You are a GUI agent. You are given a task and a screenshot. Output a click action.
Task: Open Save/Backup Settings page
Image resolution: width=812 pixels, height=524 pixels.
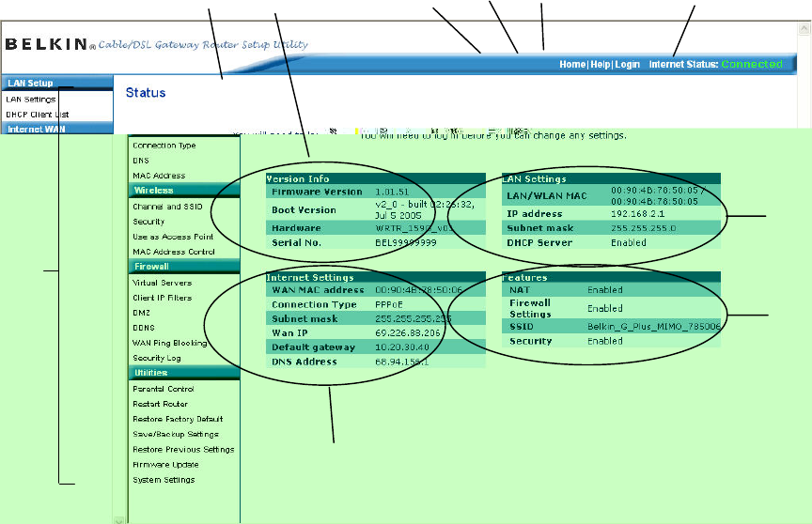[176, 434]
